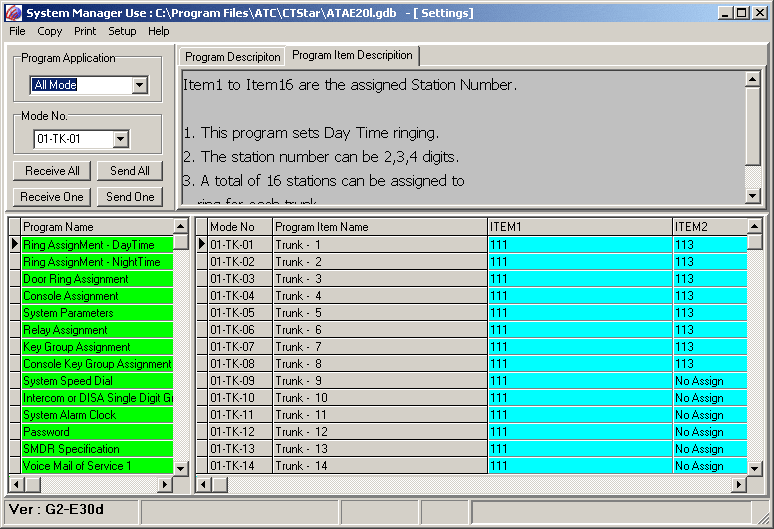Image resolution: width=774 pixels, height=529 pixels.
Task: Click the Program Name list scroll-up arrow
Action: pos(181,227)
